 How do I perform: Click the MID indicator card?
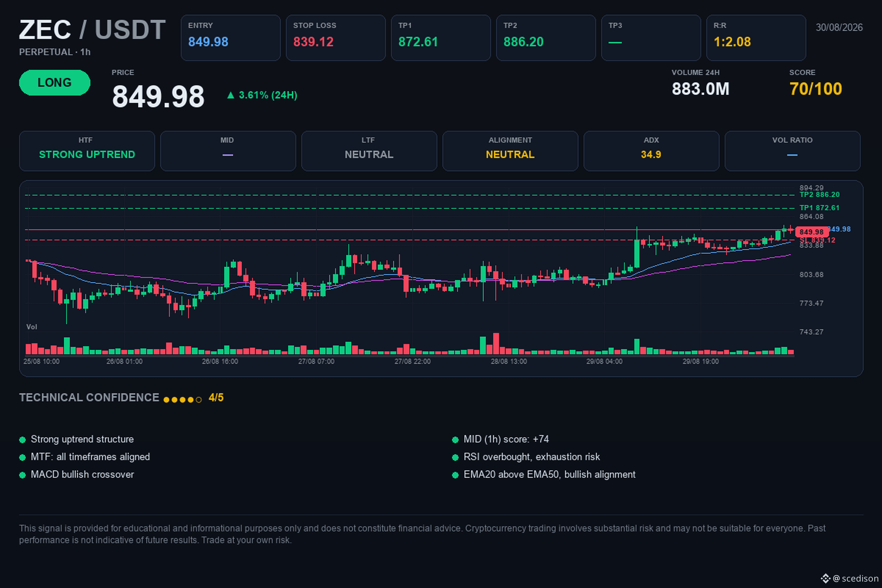click(228, 151)
